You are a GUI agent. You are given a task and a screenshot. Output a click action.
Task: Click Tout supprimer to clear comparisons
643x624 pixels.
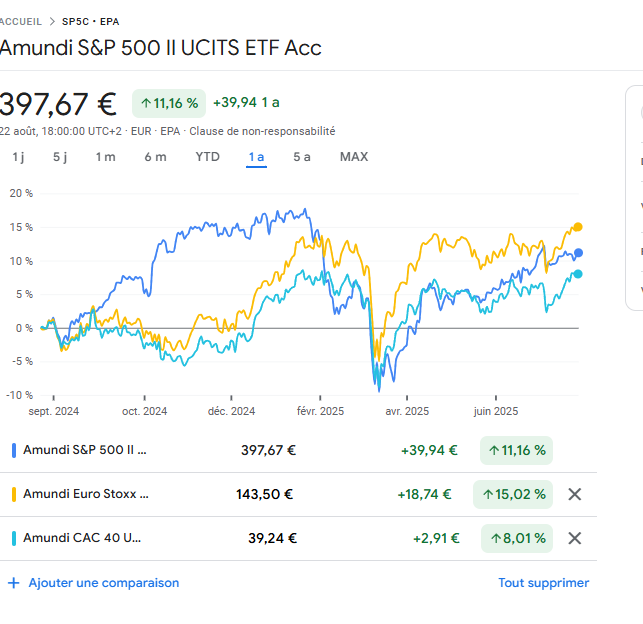point(543,583)
